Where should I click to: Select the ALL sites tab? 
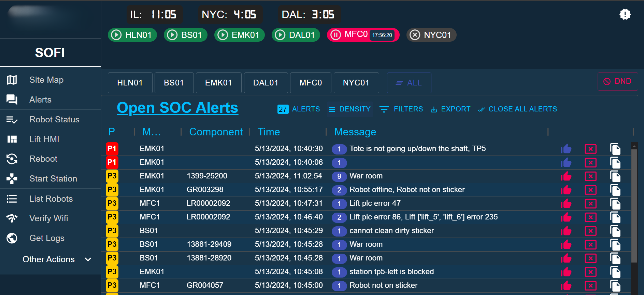click(x=409, y=83)
